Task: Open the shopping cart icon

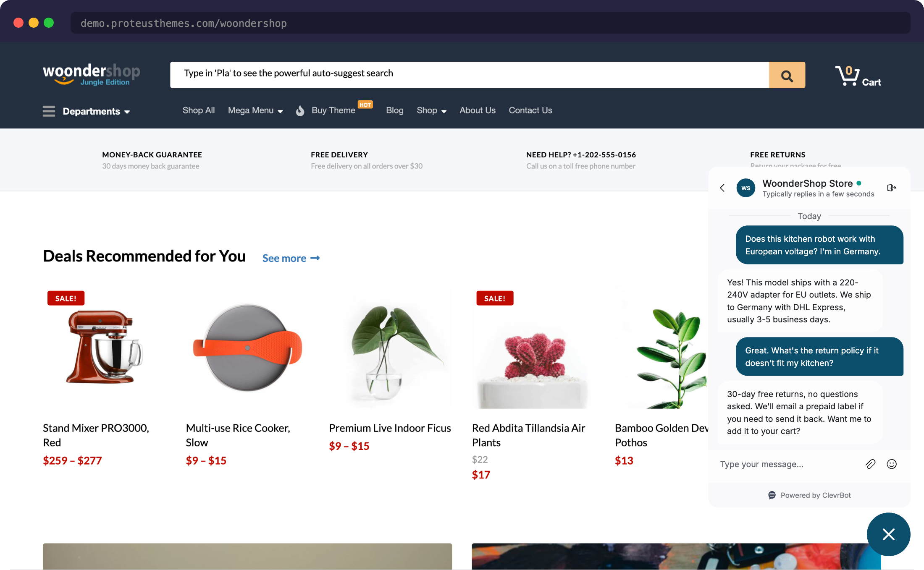Action: (x=848, y=76)
